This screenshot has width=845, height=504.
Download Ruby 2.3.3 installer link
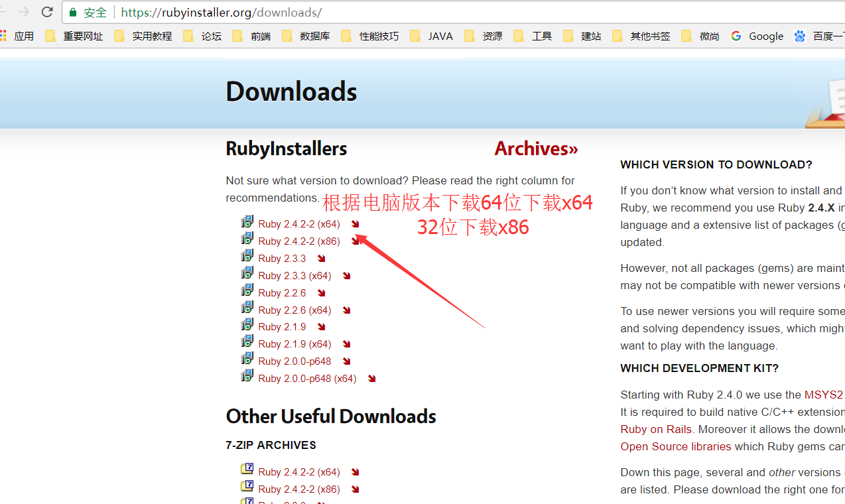click(282, 259)
